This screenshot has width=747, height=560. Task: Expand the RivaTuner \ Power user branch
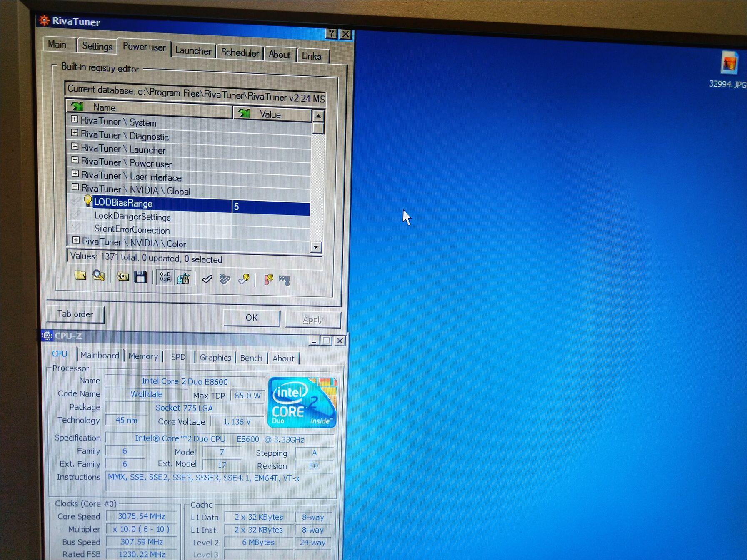coord(75,160)
